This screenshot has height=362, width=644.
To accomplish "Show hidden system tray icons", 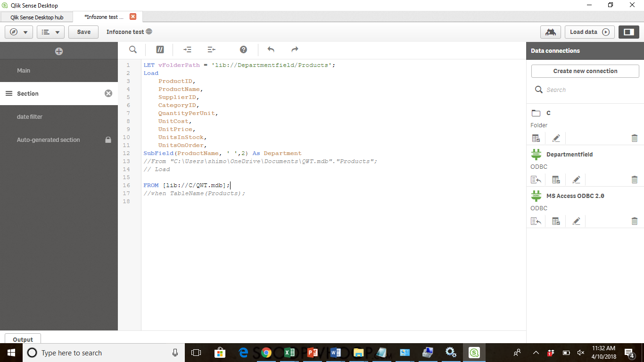I will point(536,353).
